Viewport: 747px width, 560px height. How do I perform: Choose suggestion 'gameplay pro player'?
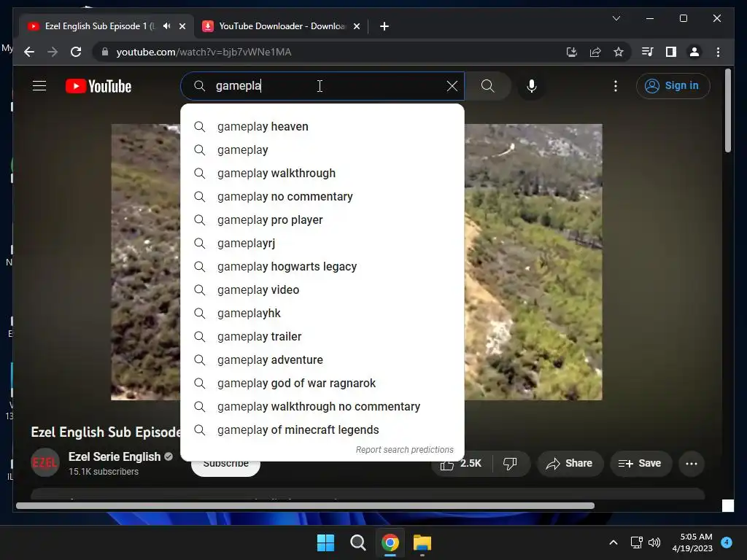[322, 220]
